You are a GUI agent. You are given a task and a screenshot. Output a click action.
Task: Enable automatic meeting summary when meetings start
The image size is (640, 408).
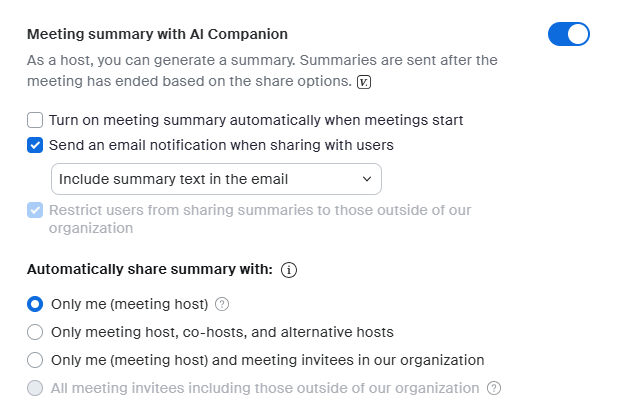click(x=35, y=120)
